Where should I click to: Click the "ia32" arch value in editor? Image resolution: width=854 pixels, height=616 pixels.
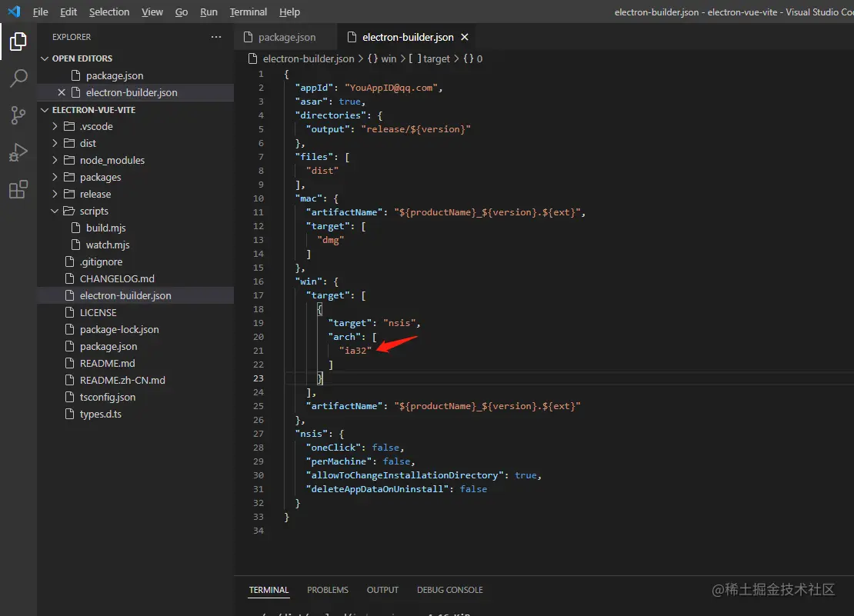[355, 351]
